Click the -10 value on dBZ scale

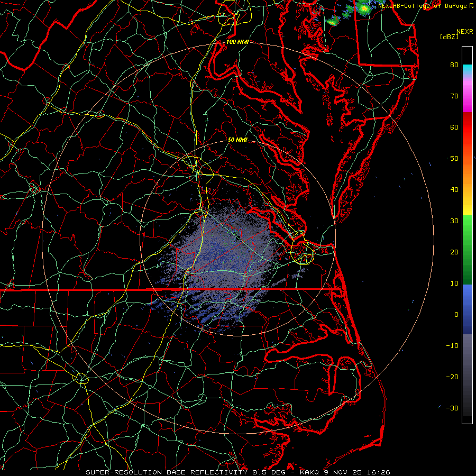[452, 346]
